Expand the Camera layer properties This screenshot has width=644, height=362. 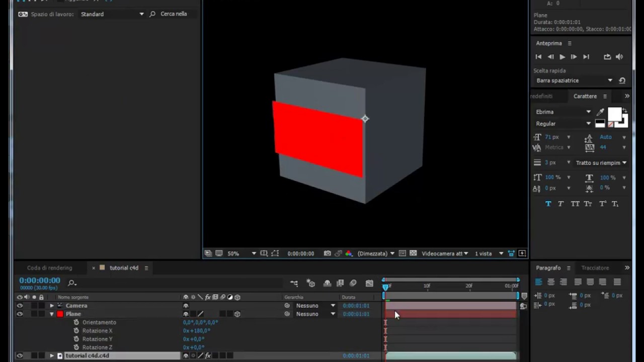coord(51,306)
